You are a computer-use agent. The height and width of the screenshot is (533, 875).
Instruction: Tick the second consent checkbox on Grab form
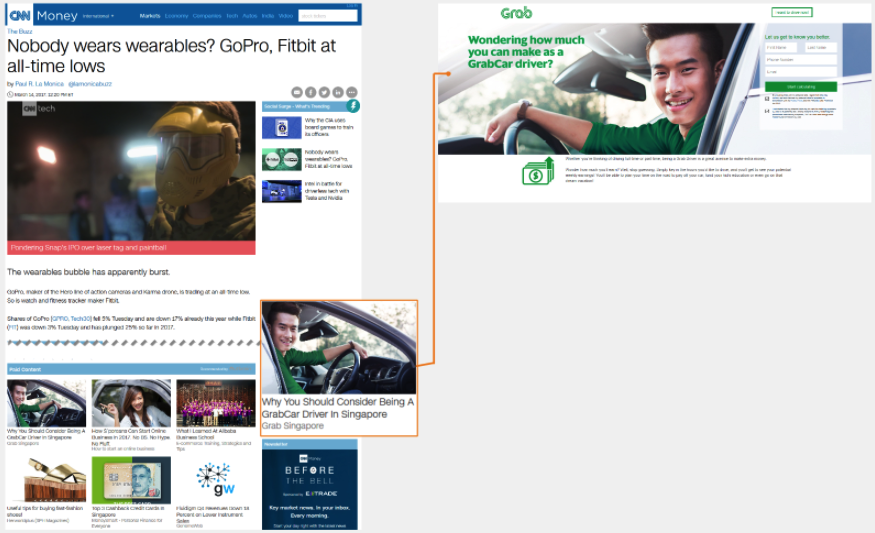tap(767, 111)
